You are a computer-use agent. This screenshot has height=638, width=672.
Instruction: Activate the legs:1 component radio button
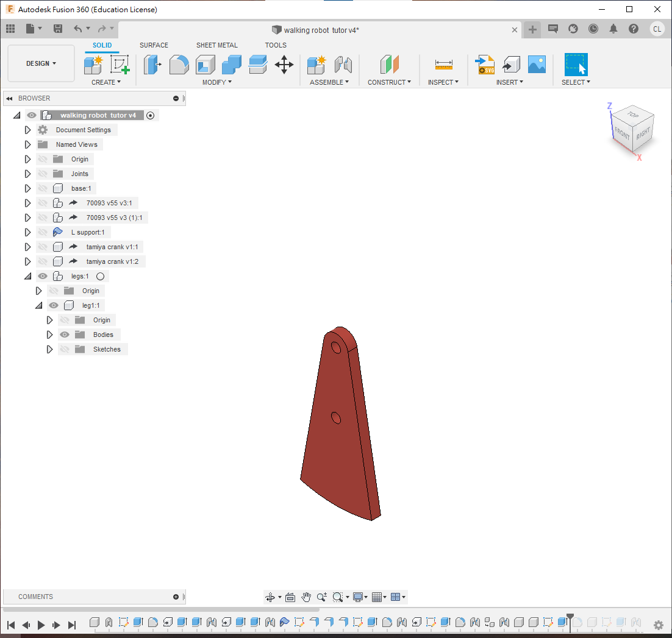click(101, 276)
